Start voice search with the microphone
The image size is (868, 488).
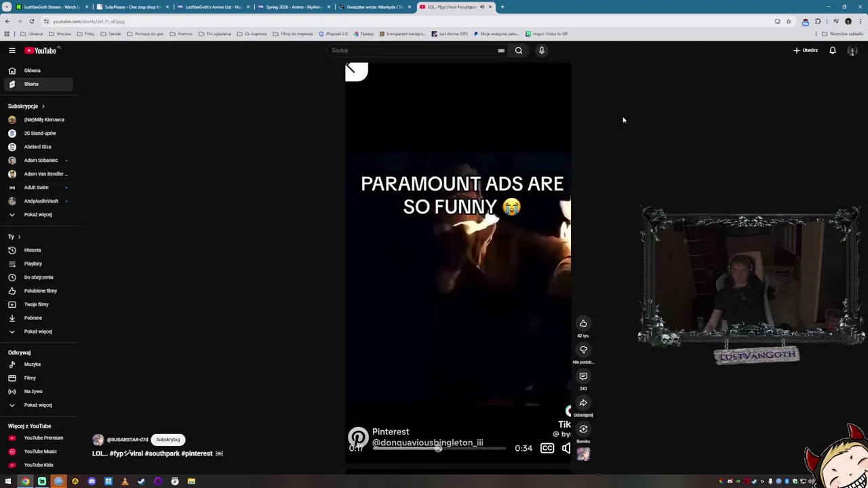pyautogui.click(x=542, y=50)
